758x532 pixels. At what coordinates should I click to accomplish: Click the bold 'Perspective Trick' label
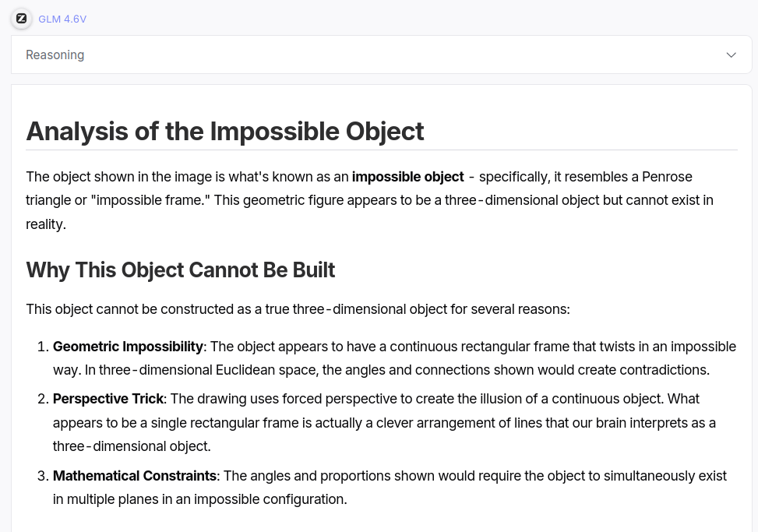[108, 399]
